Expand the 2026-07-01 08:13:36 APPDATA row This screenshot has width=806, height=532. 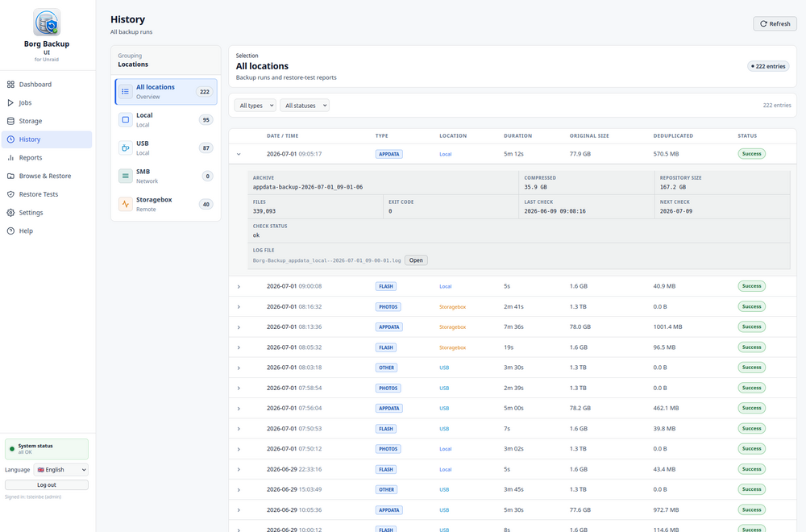239,327
